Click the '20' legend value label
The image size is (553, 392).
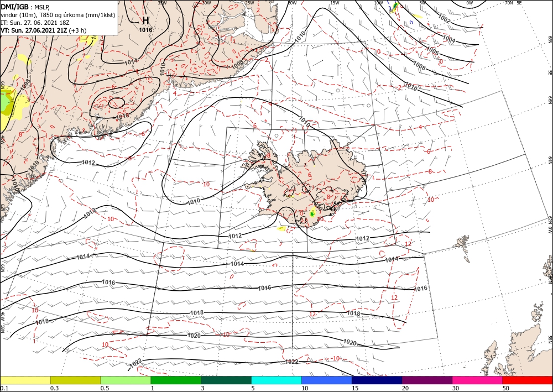405,388
